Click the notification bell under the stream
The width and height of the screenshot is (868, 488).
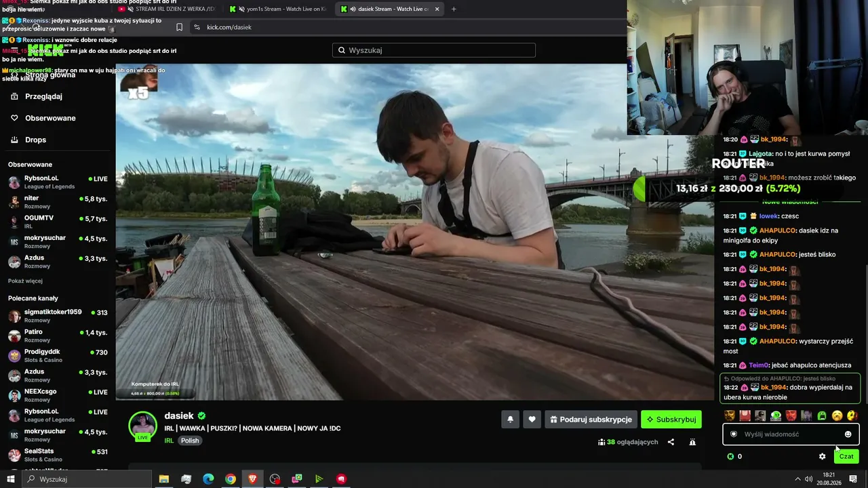pyautogui.click(x=511, y=420)
